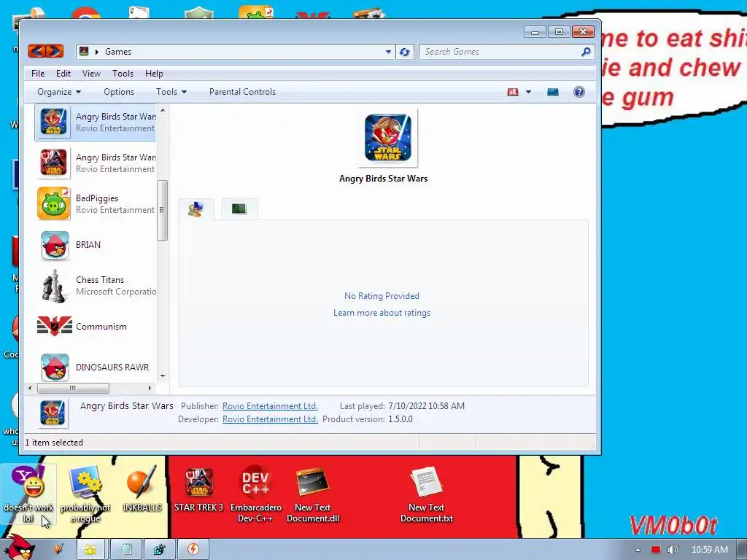Click the No Rating Provided link

(382, 296)
